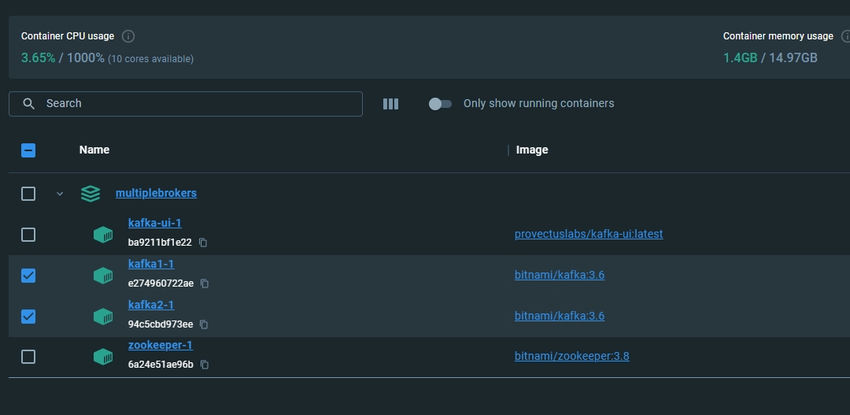850x415 pixels.
Task: Copy container ID ba9211bf1e22
Action: (x=203, y=243)
